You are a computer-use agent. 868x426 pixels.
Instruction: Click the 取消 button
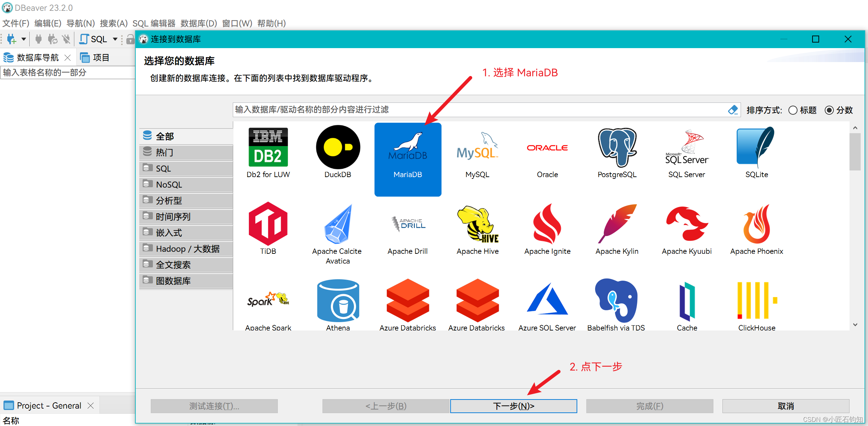[x=786, y=406]
